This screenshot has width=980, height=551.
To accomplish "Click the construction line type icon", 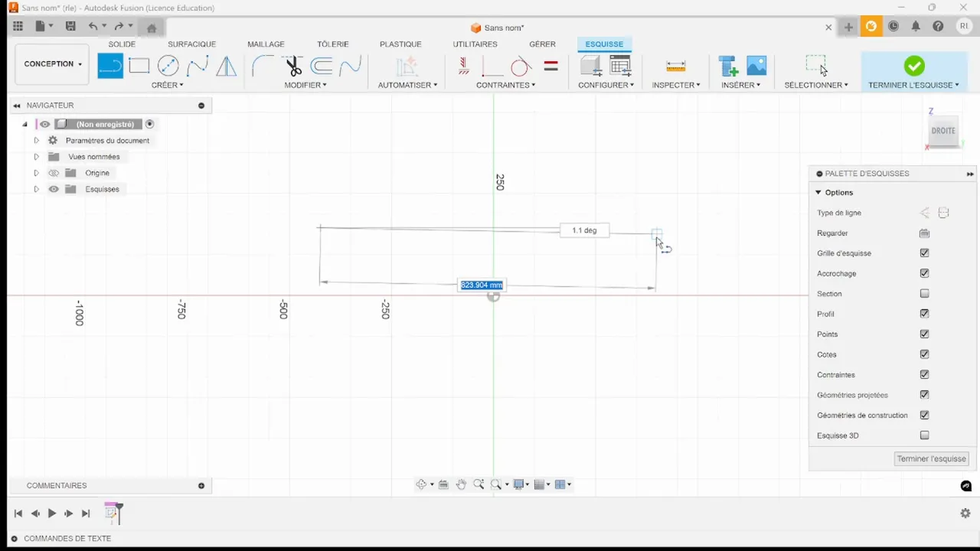I will click(x=925, y=213).
